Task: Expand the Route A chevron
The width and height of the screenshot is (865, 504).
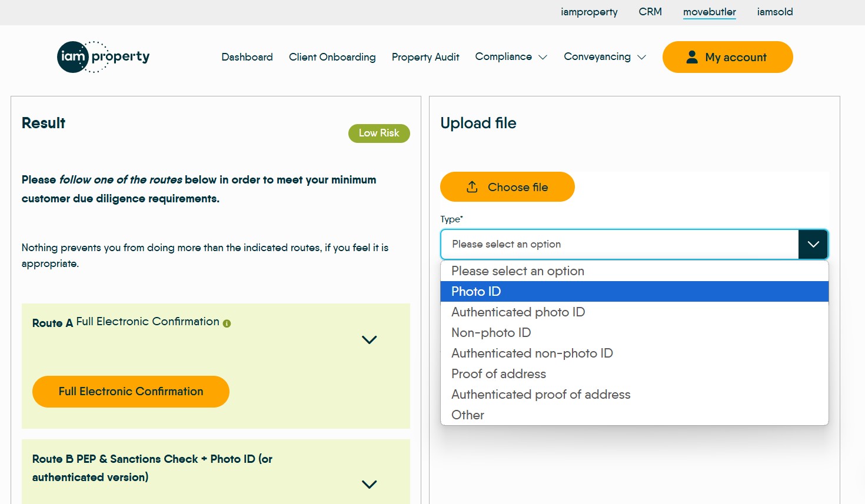Action: point(369,340)
